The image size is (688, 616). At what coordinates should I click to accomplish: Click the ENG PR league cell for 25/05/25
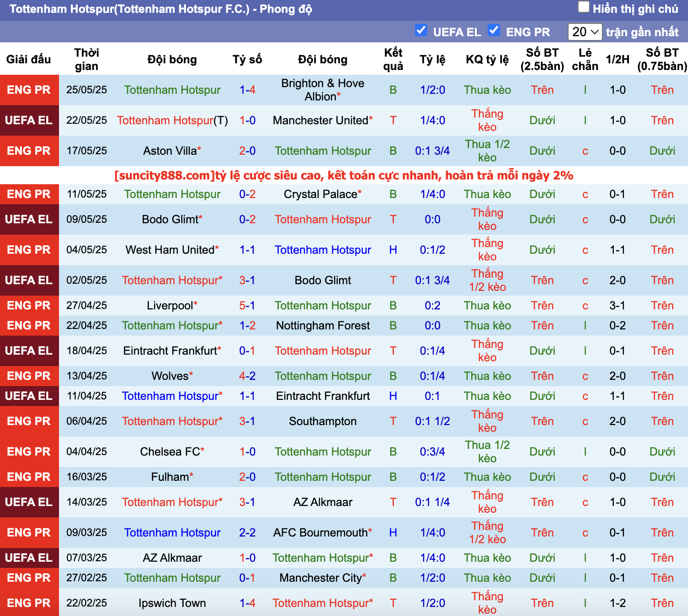[29, 90]
